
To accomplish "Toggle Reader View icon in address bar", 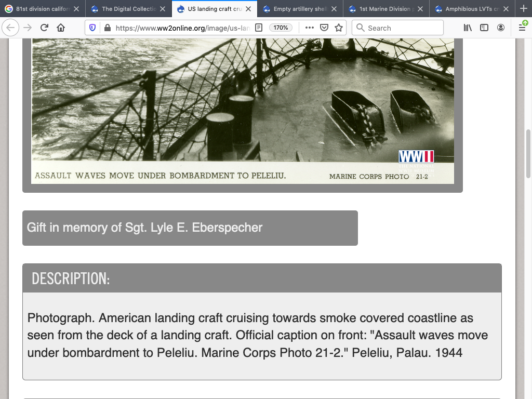I will (x=259, y=28).
